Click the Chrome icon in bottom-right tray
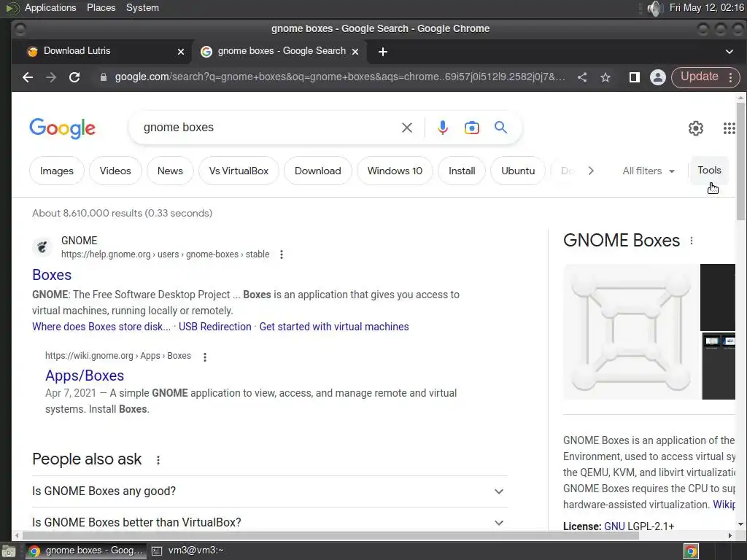The width and height of the screenshot is (747, 560). [x=691, y=551]
